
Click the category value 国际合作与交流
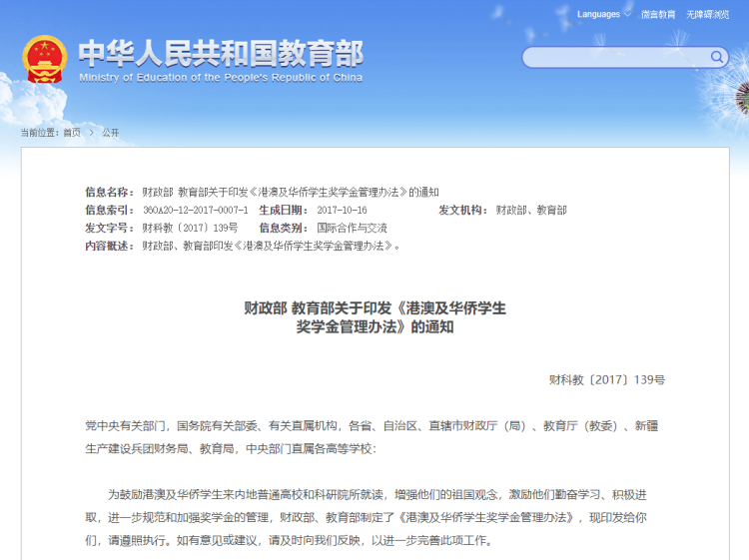tap(353, 228)
